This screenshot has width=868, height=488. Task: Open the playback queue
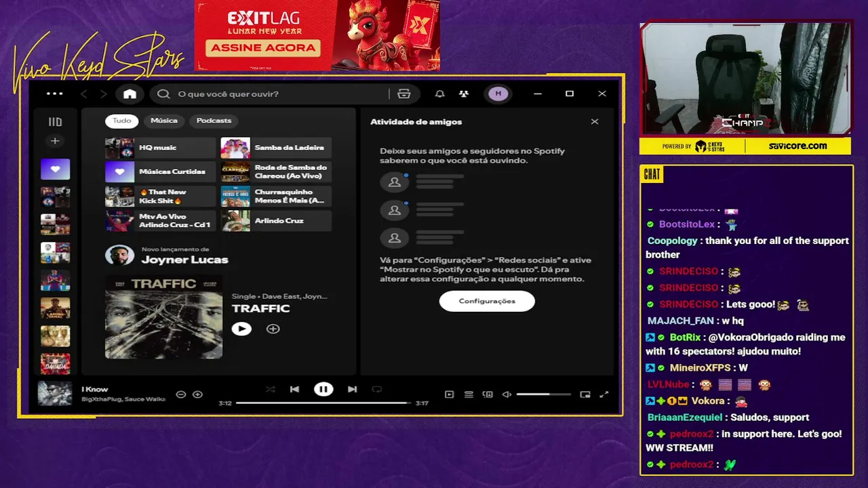[x=469, y=394]
